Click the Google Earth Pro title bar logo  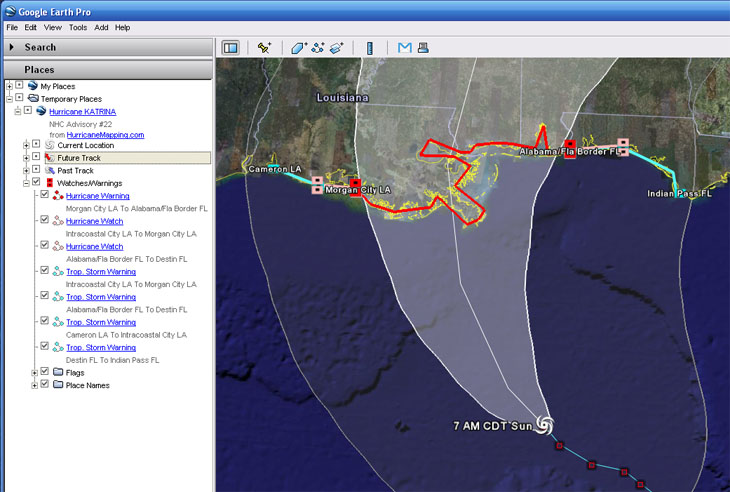pyautogui.click(x=10, y=11)
